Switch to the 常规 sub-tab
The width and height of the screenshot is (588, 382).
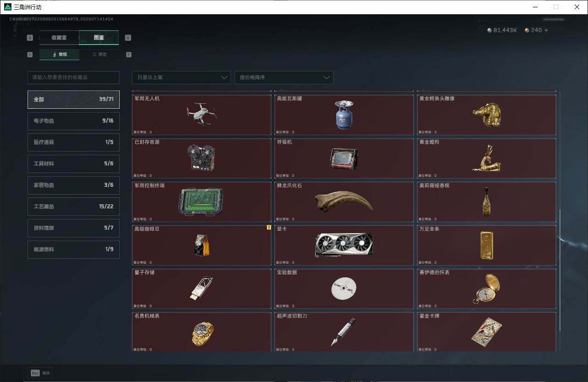tap(60, 55)
